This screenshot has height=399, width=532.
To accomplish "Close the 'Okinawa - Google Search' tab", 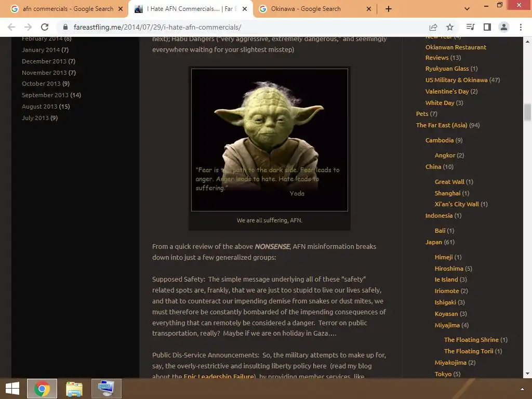I will pos(369,9).
